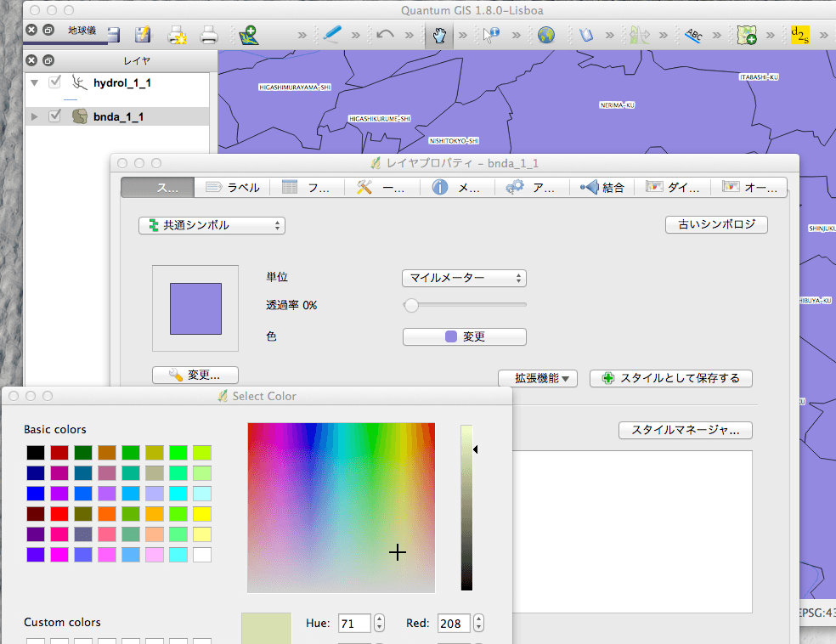Expand the bnda_1_1 layer entry

[x=34, y=116]
